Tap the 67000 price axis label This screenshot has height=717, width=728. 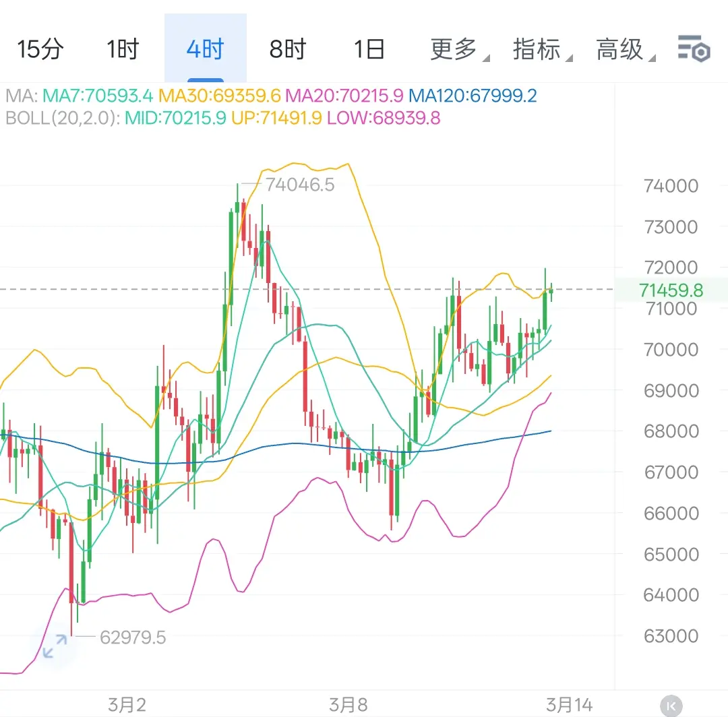(671, 472)
